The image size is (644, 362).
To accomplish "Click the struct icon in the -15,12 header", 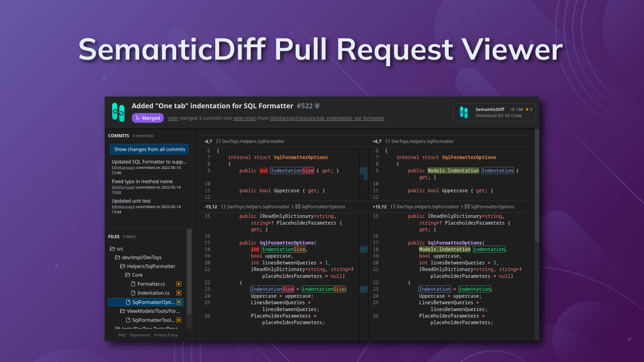I will click(x=298, y=206).
